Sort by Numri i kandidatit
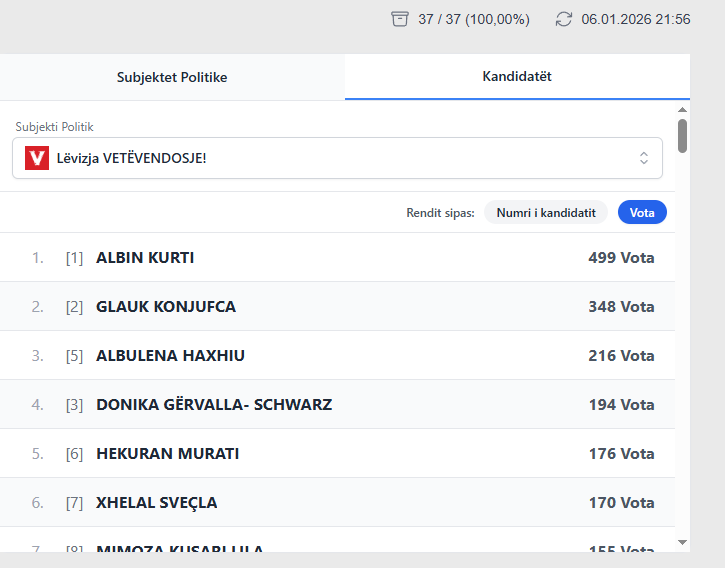Viewport: 725px width, 568px height. (x=546, y=212)
